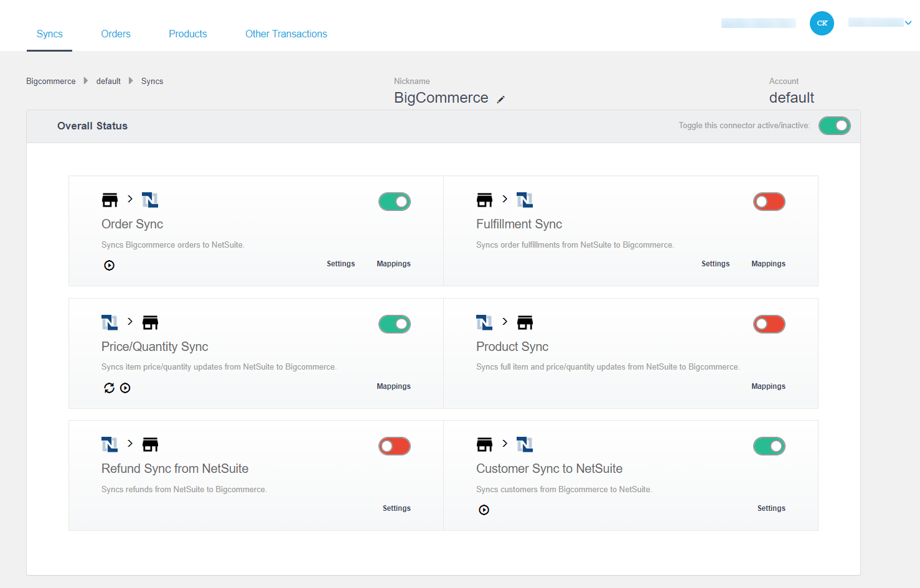Screen dimensions: 920x588
Task: Click the store icon in Refund Sync card
Action: tap(151, 444)
